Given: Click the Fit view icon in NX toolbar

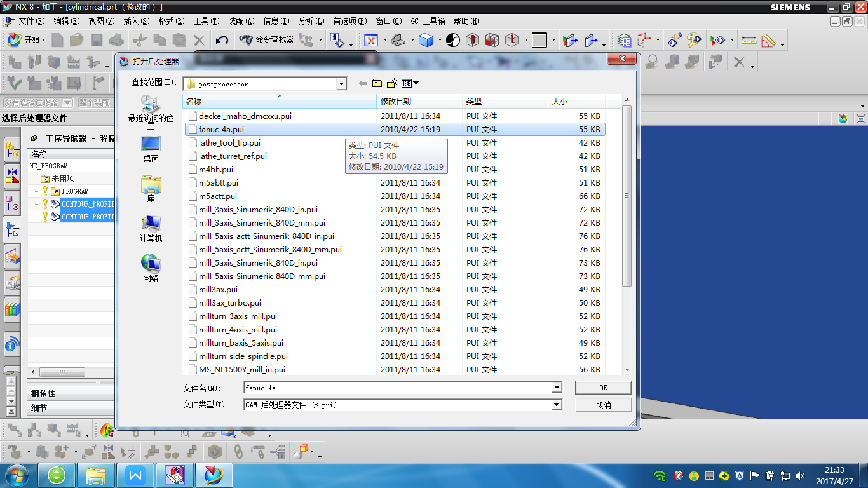Looking at the screenshot, I should (371, 40).
